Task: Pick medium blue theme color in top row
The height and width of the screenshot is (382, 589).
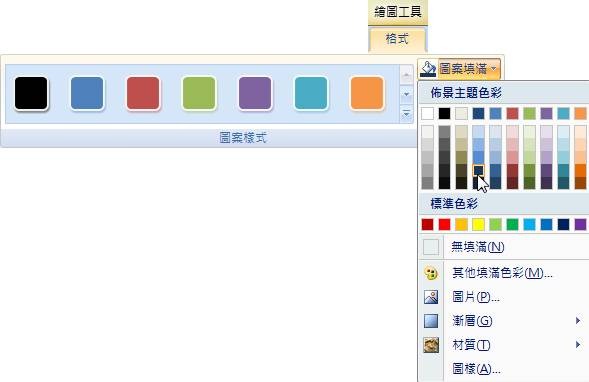Action: [x=495, y=113]
